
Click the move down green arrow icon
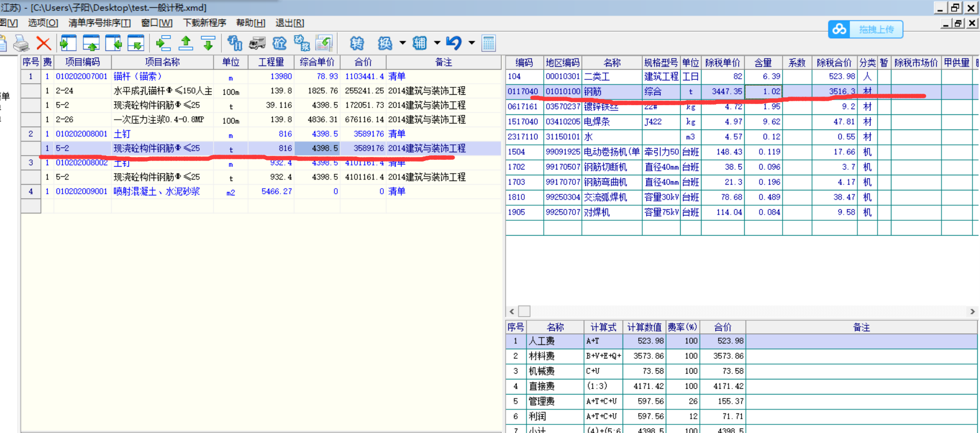pyautogui.click(x=208, y=43)
